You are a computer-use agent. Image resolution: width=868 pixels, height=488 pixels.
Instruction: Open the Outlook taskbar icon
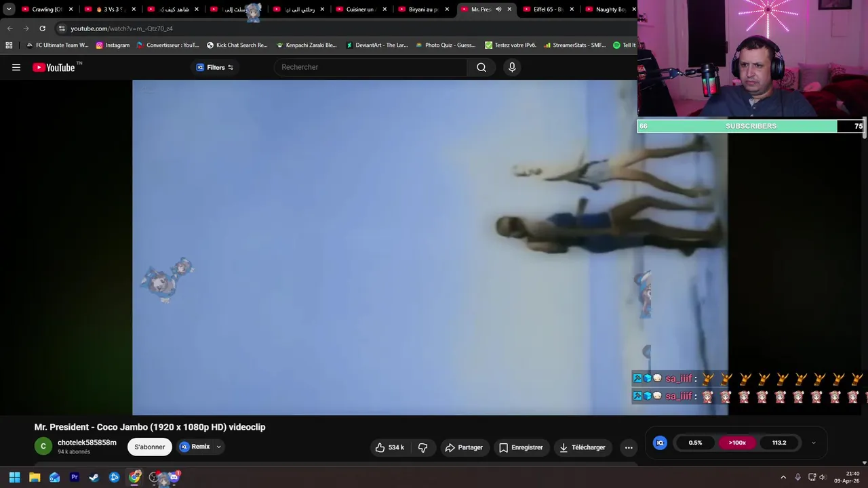pos(54,477)
